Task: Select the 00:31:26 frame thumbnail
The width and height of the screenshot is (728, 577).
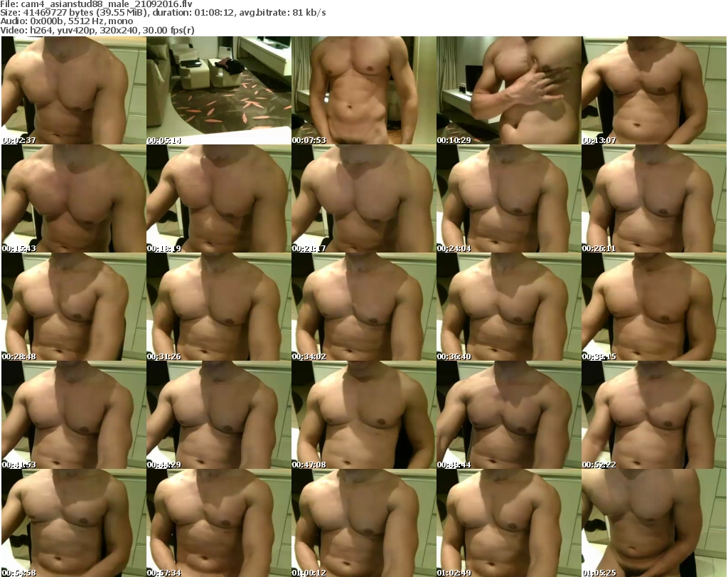Action: pyautogui.click(x=219, y=307)
